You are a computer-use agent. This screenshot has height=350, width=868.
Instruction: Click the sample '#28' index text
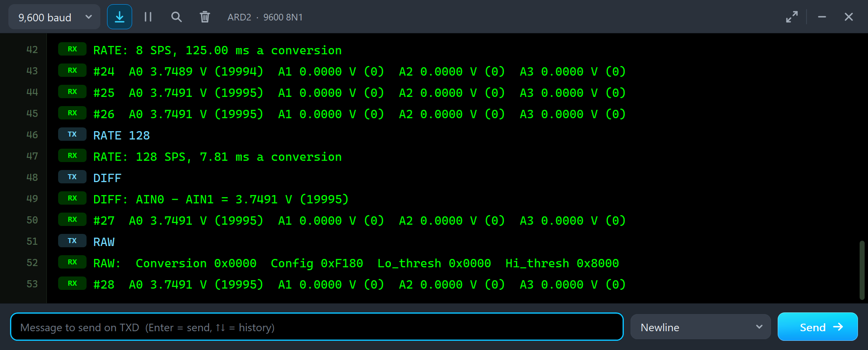point(104,285)
